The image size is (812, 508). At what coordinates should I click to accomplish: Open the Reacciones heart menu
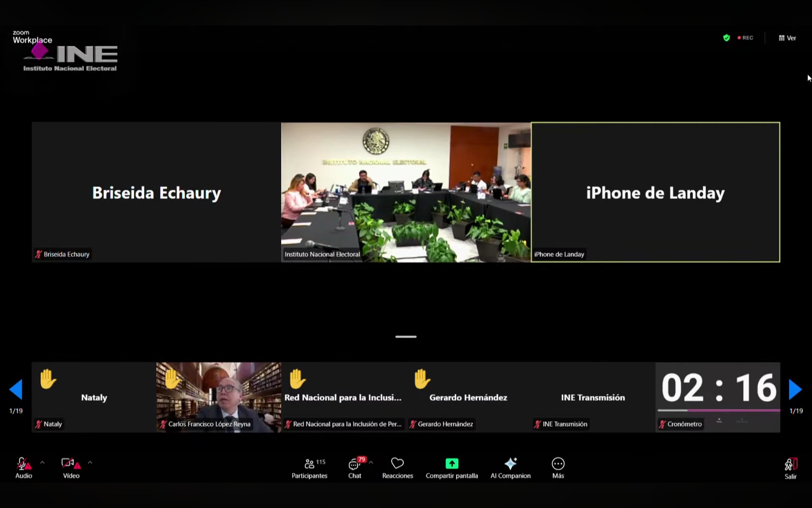397,467
